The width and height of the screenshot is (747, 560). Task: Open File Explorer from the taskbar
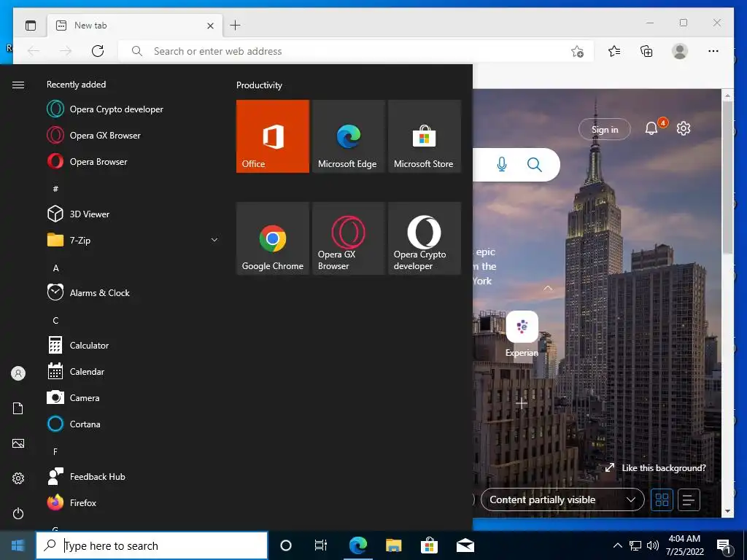click(393, 545)
